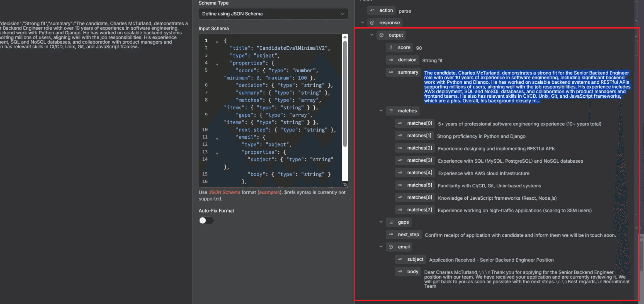Fold the email block at line 11

217,138
